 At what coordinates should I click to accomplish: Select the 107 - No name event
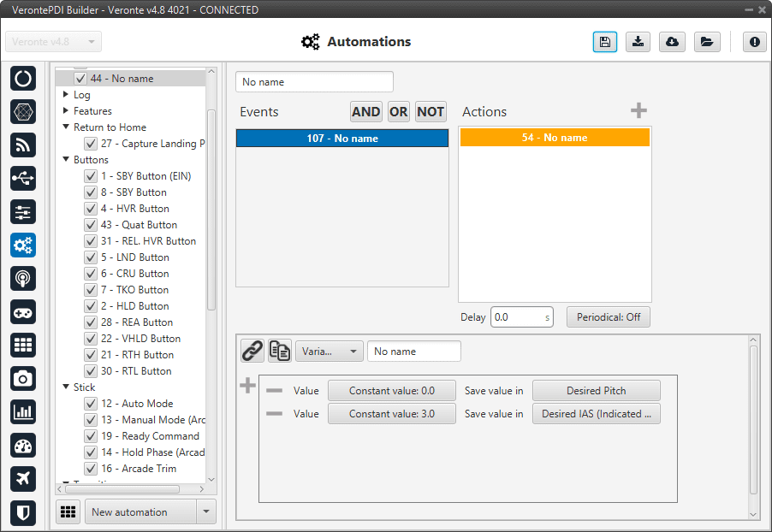click(342, 139)
